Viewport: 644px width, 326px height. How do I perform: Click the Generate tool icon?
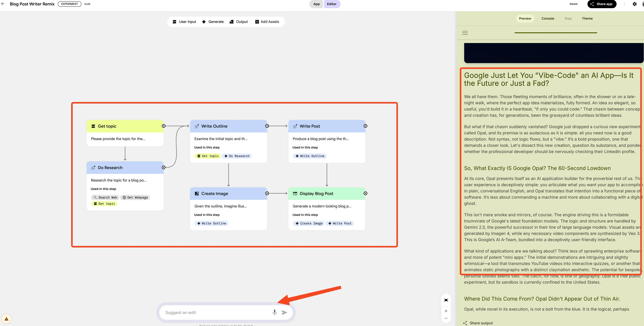[x=204, y=22]
